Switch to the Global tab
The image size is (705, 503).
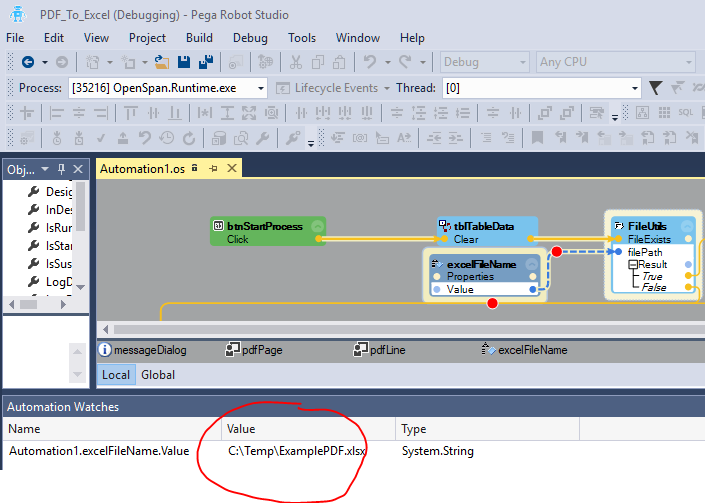pos(158,375)
